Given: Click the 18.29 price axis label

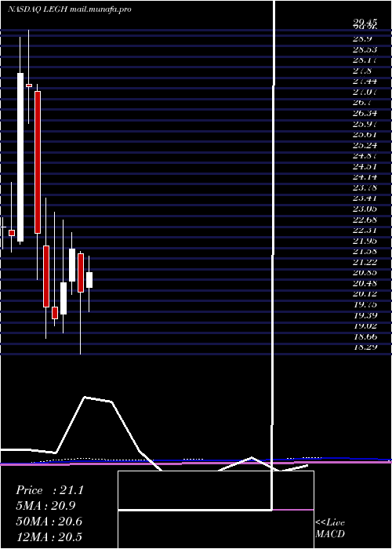Looking at the screenshot, I should point(365,347).
